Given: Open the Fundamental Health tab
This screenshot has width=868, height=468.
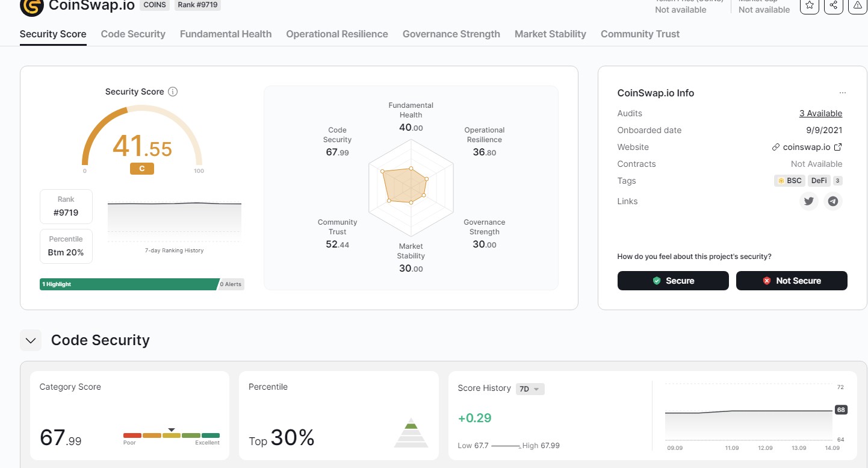Looking at the screenshot, I should point(226,34).
